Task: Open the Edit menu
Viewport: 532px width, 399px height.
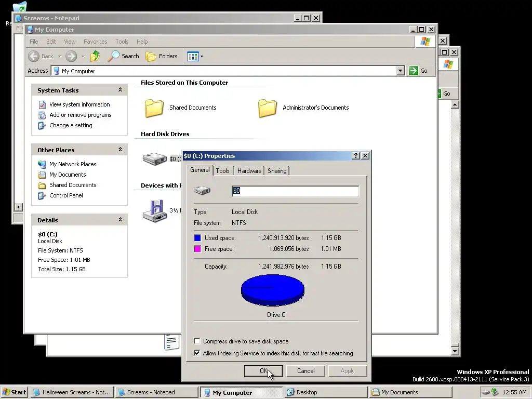Action: click(x=51, y=42)
